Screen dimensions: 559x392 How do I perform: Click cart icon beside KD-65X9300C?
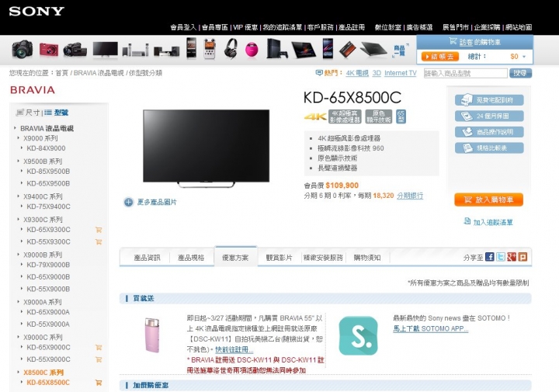click(x=99, y=230)
